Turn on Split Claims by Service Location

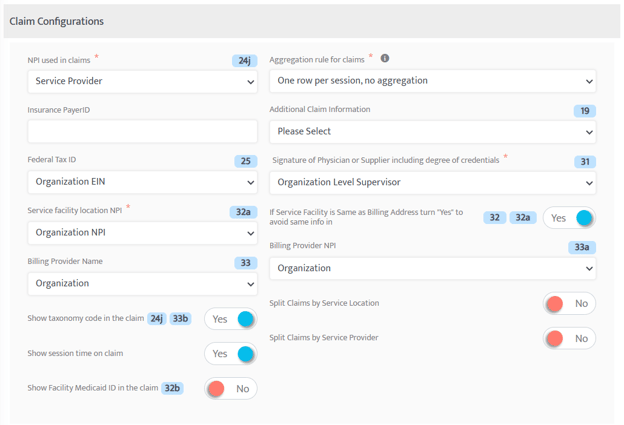(569, 304)
